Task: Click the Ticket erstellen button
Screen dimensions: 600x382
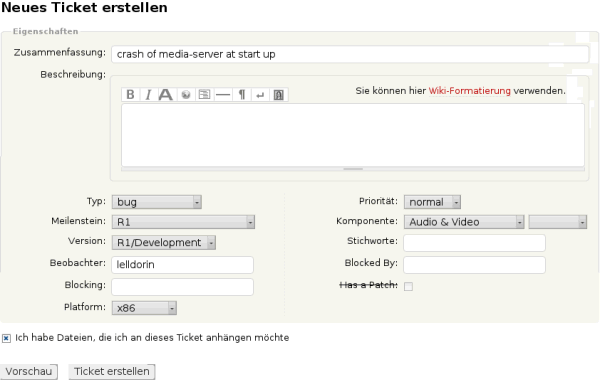Action: point(112,372)
